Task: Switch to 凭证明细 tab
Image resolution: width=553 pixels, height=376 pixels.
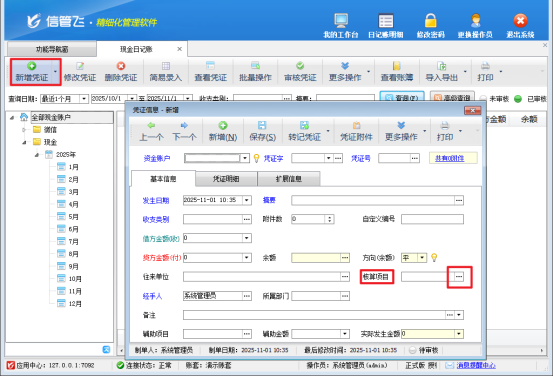Action: (226, 179)
